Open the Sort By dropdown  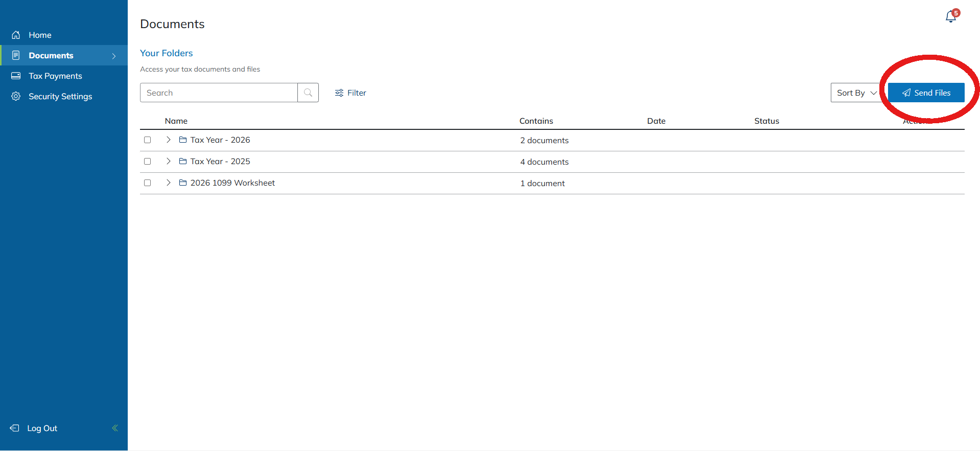pos(856,93)
